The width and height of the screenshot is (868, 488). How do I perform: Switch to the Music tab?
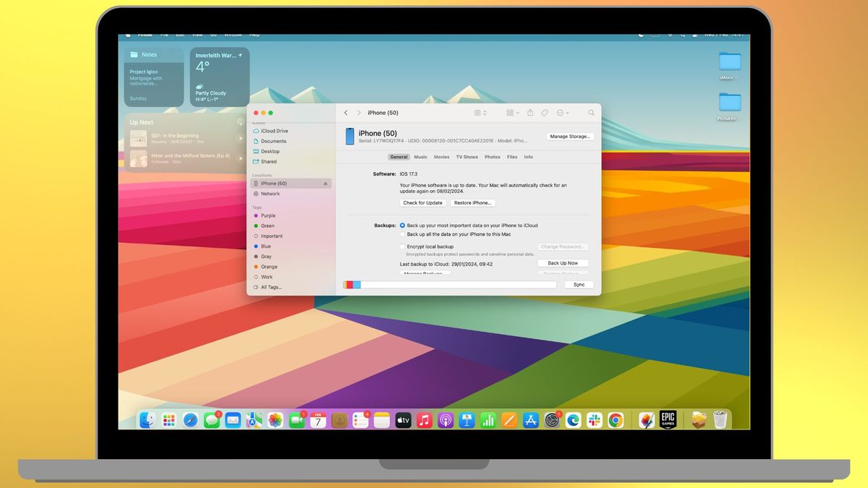point(420,157)
